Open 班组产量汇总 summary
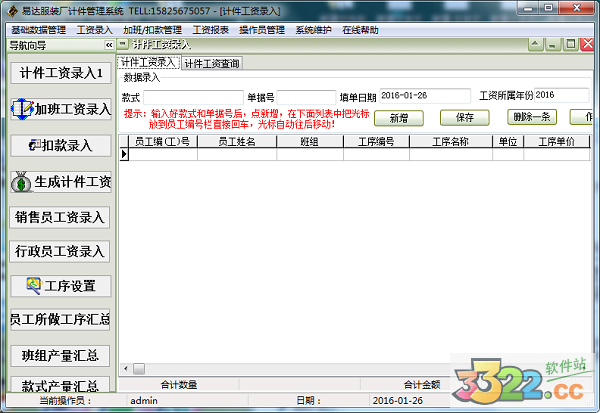The height and width of the screenshot is (413, 600). pos(60,356)
